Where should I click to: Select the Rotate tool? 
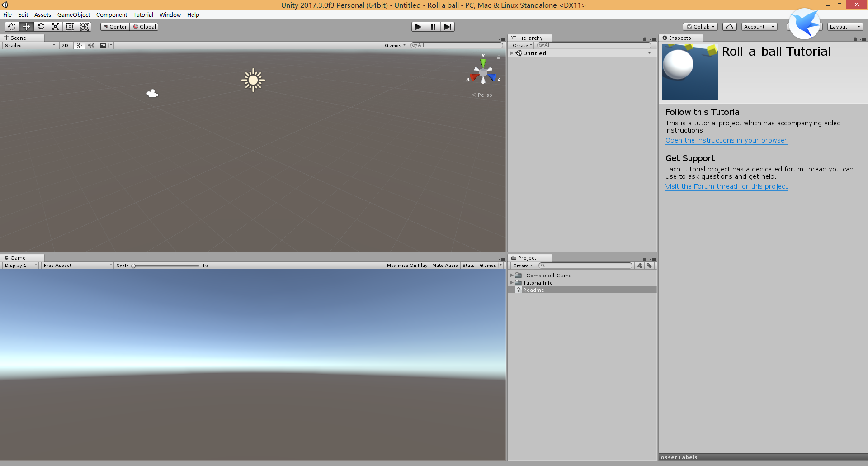point(41,26)
